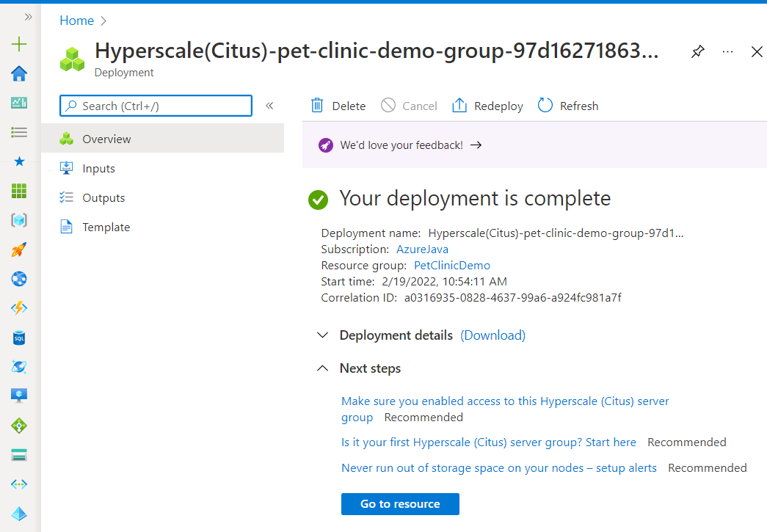Open the App Services globe icon
This screenshot has width=767, height=532.
pyautogui.click(x=19, y=279)
